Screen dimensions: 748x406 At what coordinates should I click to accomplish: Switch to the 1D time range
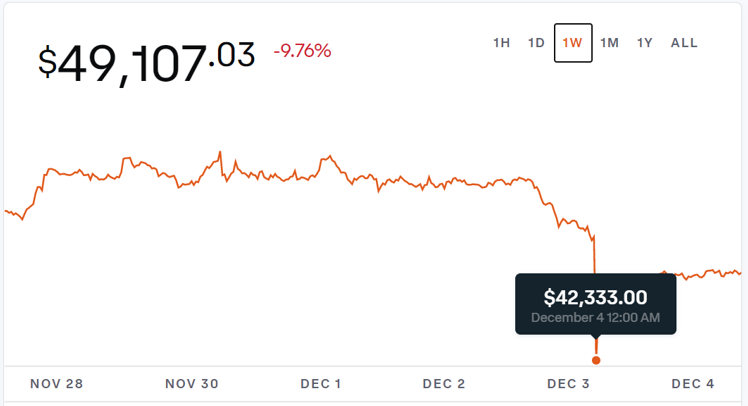coord(537,43)
